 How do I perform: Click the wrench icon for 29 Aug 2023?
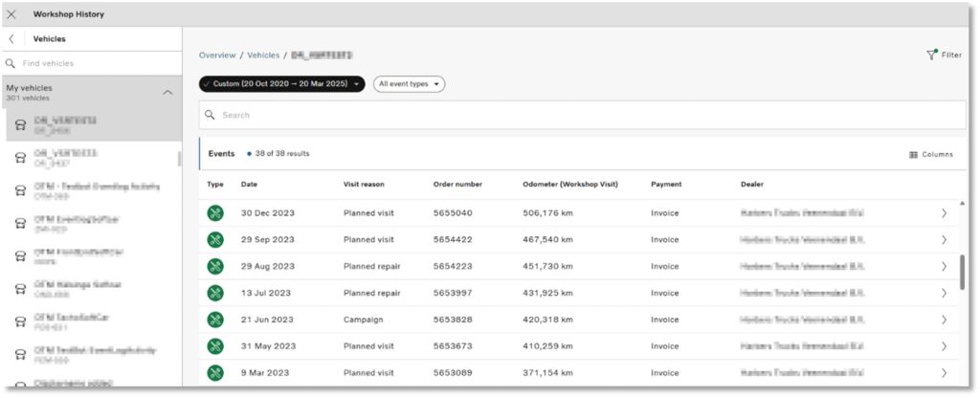pos(215,266)
